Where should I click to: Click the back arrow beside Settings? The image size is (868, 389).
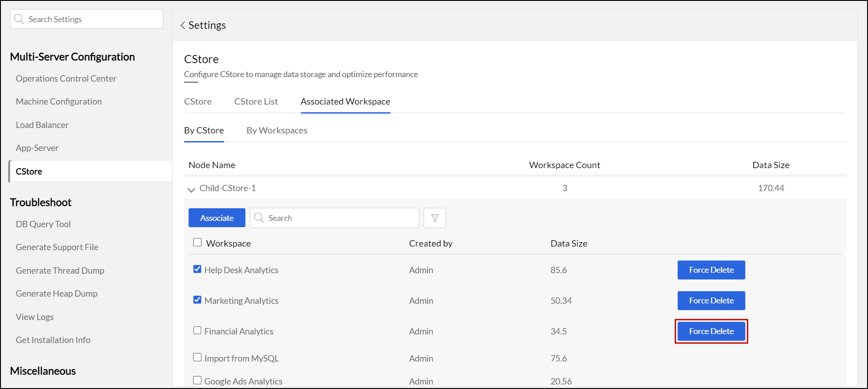tap(183, 25)
